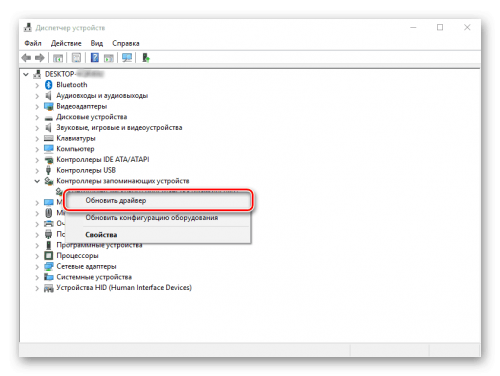This screenshot has width=500, height=376.
Task: Click the scan hardware monitor icon
Action: (127, 58)
